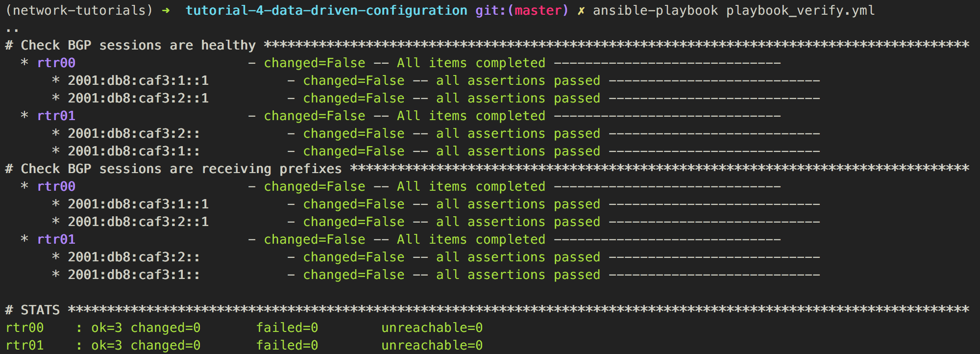Click the last 2001:db8:caf3:1:: neighbor entry
This screenshot has width=980, height=354.
134,275
